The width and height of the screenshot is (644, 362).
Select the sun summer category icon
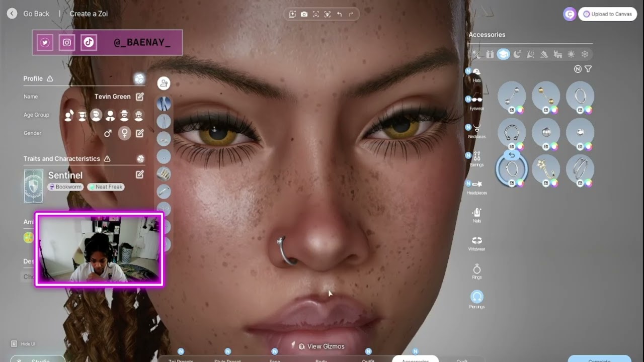coord(571,54)
